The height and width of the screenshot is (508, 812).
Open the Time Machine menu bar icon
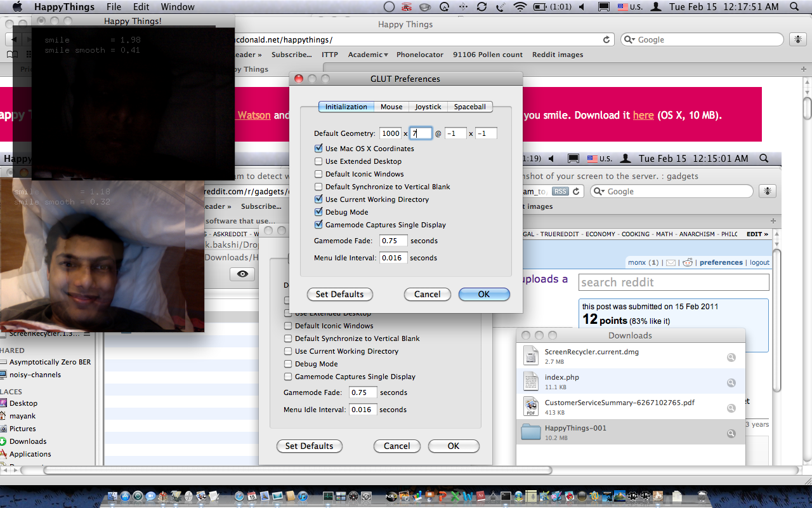(444, 7)
